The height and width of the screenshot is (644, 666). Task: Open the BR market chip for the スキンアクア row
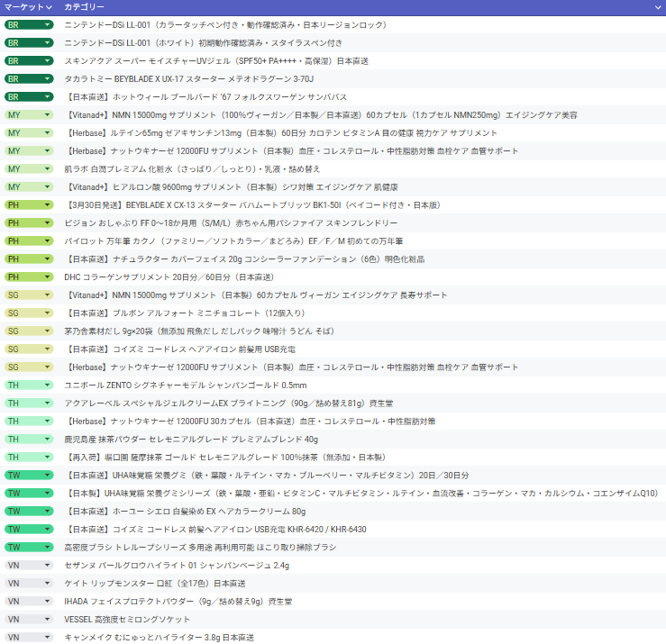click(29, 60)
